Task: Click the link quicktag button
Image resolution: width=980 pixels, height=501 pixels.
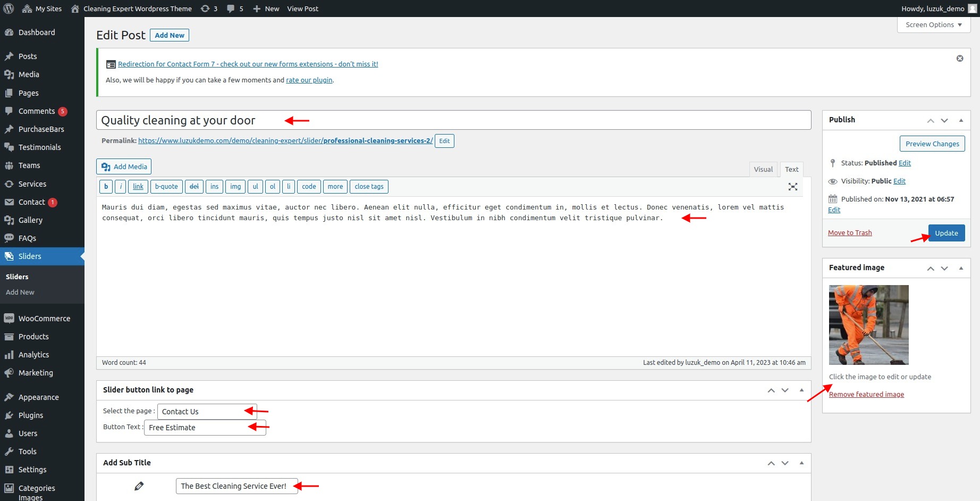Action: tap(138, 187)
